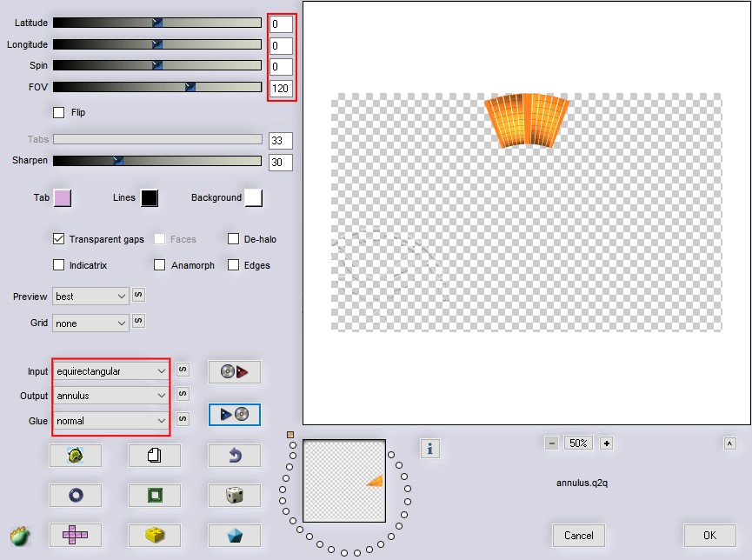752x560 pixels.
Task: Click the dice randomize button
Action: 235,495
